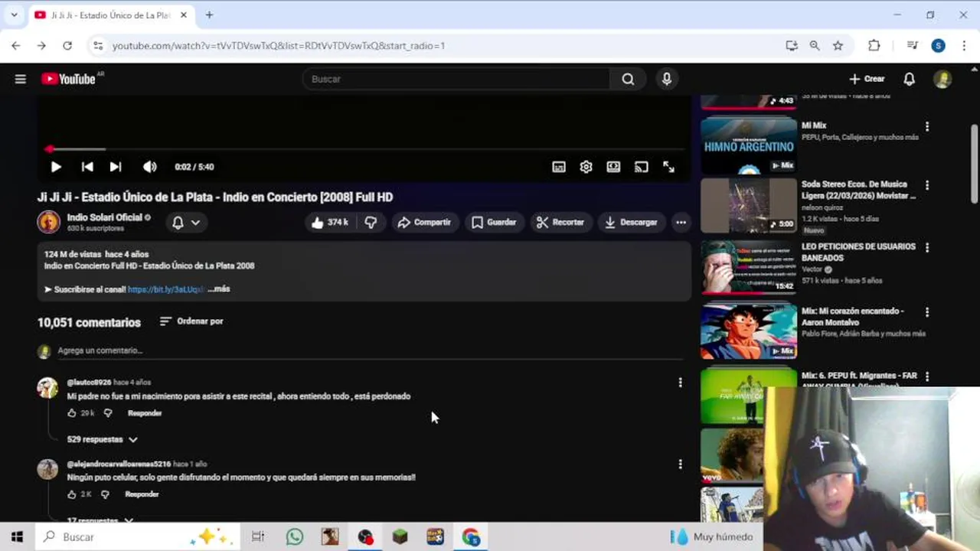Open a new browser tab
980x551 pixels.
pyautogui.click(x=209, y=15)
